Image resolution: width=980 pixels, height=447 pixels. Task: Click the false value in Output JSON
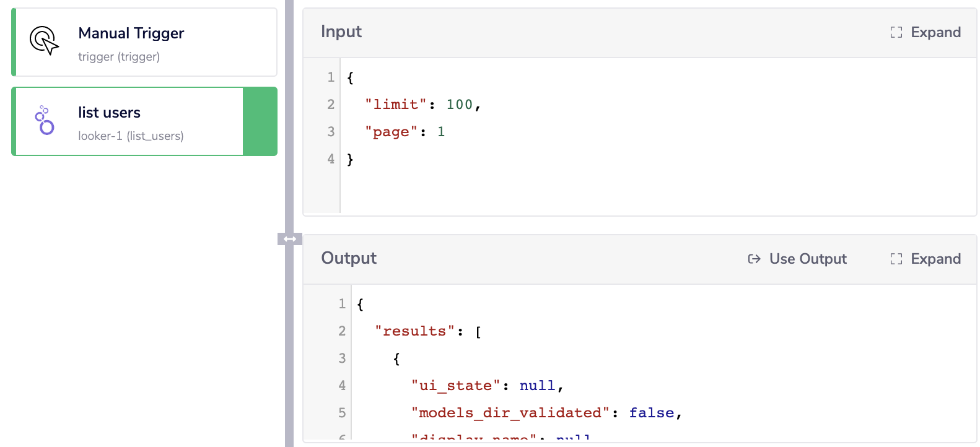pyautogui.click(x=651, y=413)
